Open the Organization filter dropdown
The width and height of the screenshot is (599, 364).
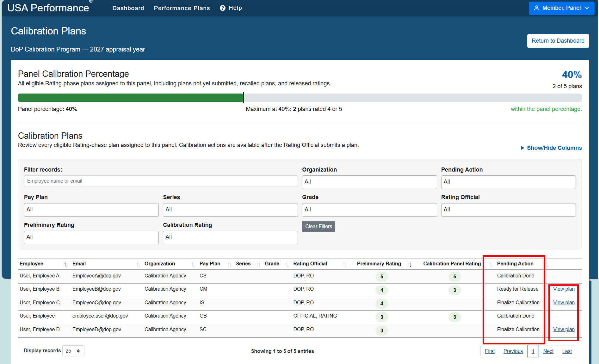click(x=369, y=182)
